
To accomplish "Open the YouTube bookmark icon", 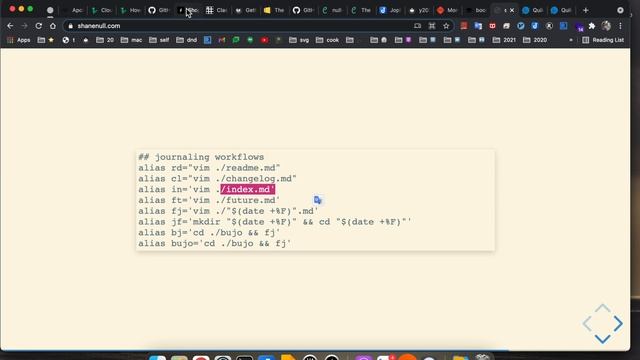I will click(x=264, y=40).
